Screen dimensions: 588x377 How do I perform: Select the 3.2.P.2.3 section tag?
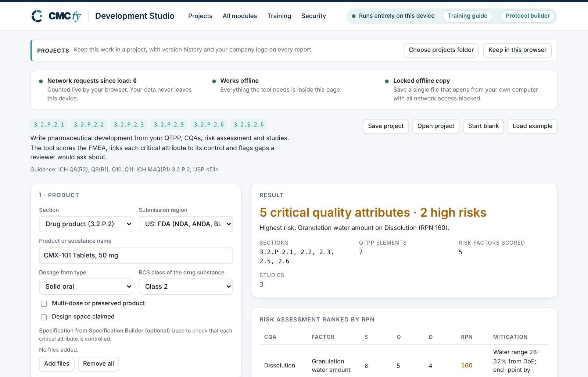click(129, 125)
